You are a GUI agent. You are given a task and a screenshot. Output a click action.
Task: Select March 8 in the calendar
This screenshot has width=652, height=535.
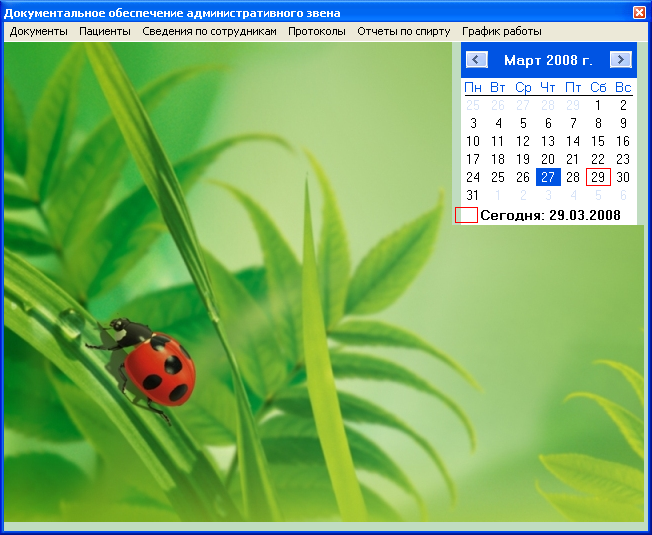598,123
